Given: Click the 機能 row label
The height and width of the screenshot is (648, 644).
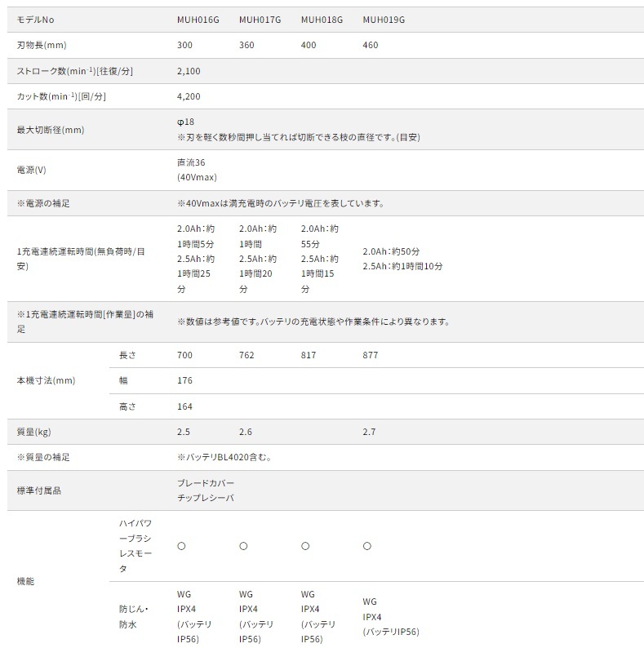Looking at the screenshot, I should (x=25, y=581).
